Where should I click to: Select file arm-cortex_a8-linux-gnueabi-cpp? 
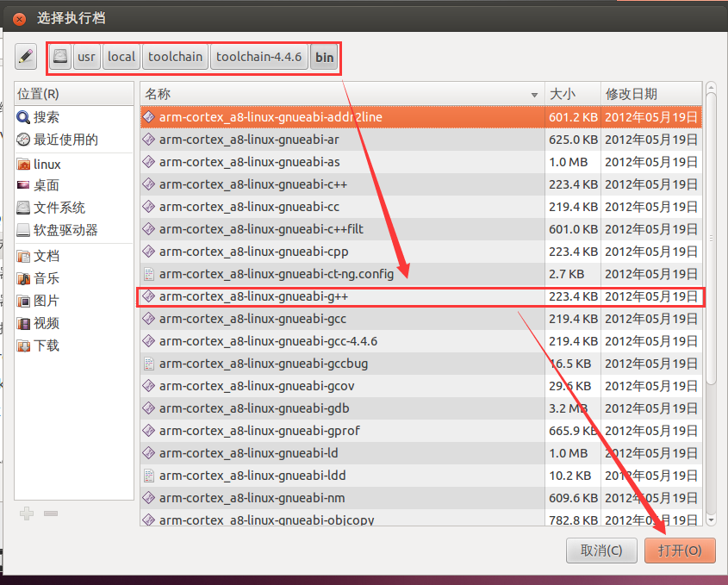pos(421,252)
